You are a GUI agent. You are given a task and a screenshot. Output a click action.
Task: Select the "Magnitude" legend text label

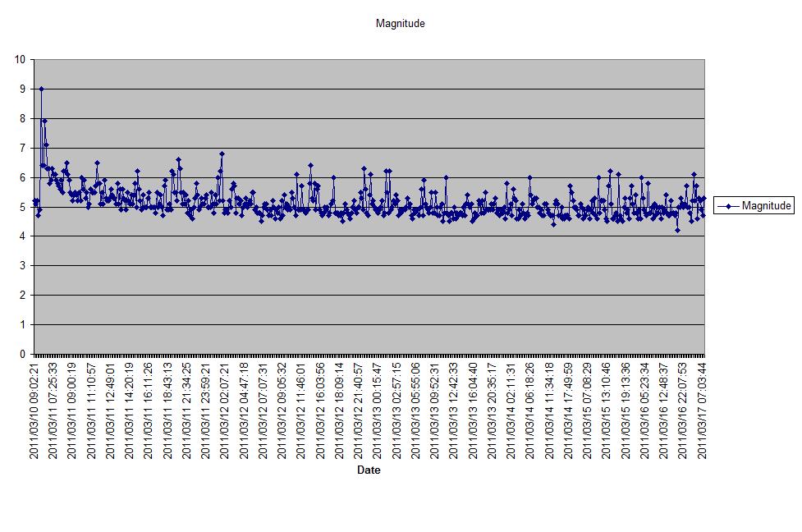click(766, 206)
